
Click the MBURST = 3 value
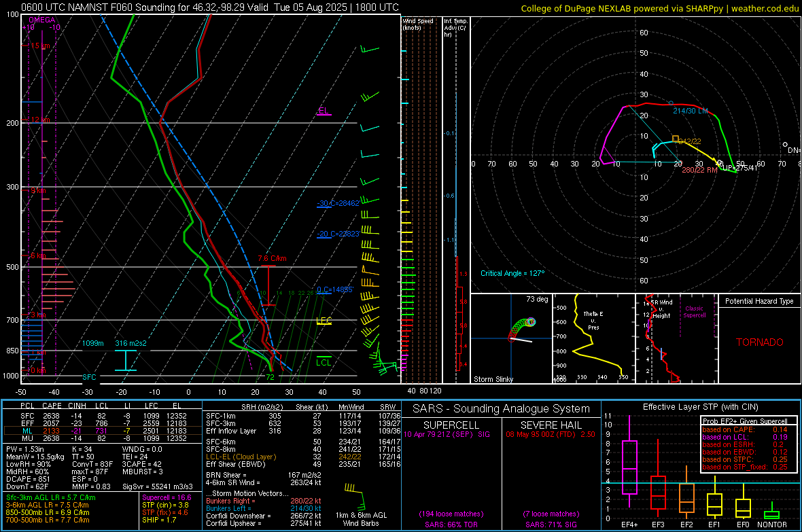(x=142, y=472)
